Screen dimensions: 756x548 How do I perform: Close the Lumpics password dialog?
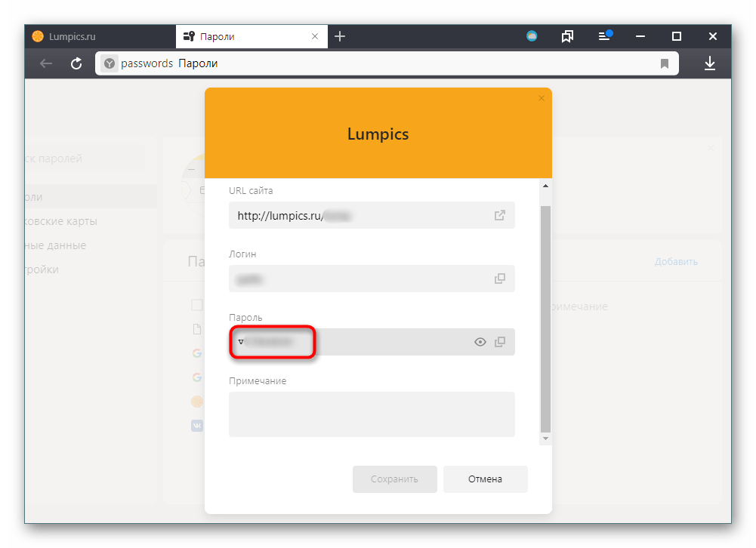[x=541, y=98]
